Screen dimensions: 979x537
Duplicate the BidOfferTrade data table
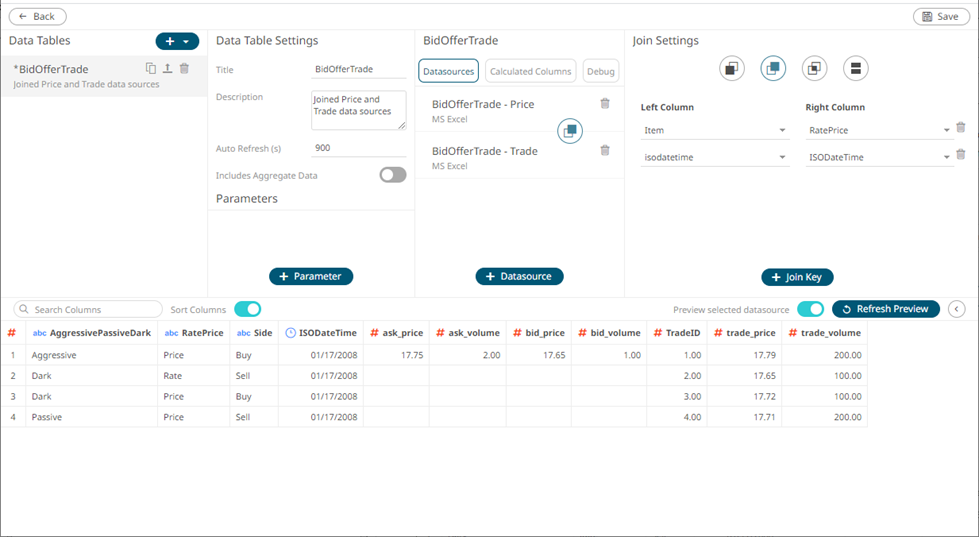[151, 69]
